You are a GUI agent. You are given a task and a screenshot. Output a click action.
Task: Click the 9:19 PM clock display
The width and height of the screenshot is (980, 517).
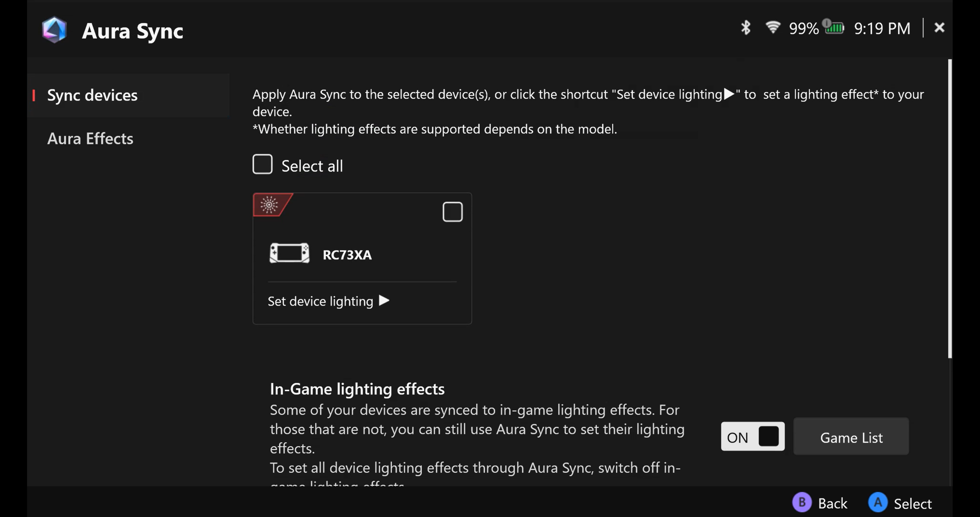coord(882,29)
